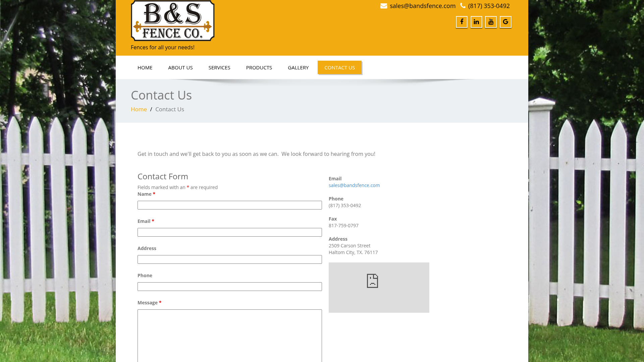644x362 pixels.
Task: Click the Home breadcrumb link
Action: pyautogui.click(x=139, y=109)
